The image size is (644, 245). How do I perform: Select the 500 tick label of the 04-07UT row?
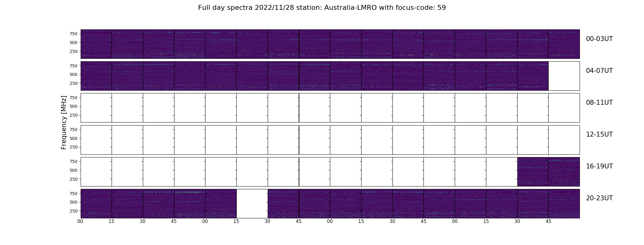[x=74, y=74]
